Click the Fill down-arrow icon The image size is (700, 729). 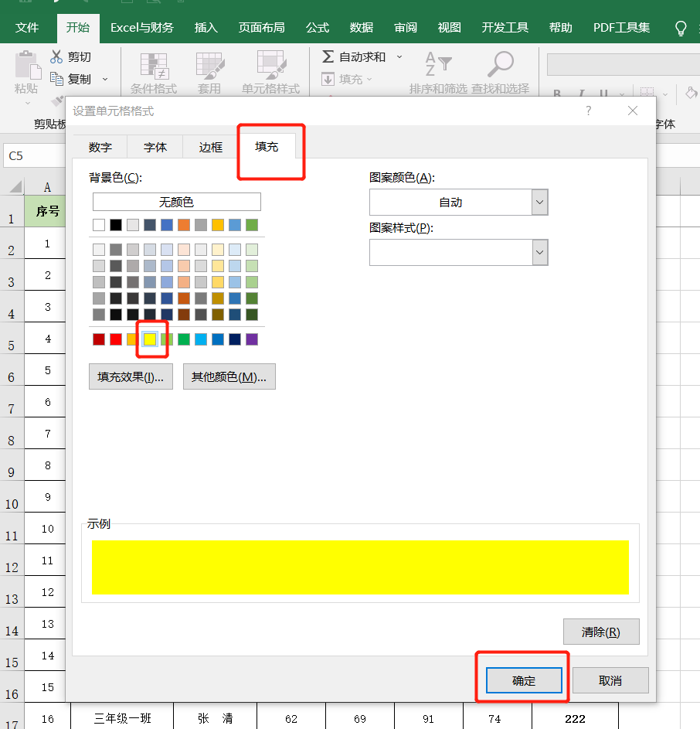pos(328,79)
